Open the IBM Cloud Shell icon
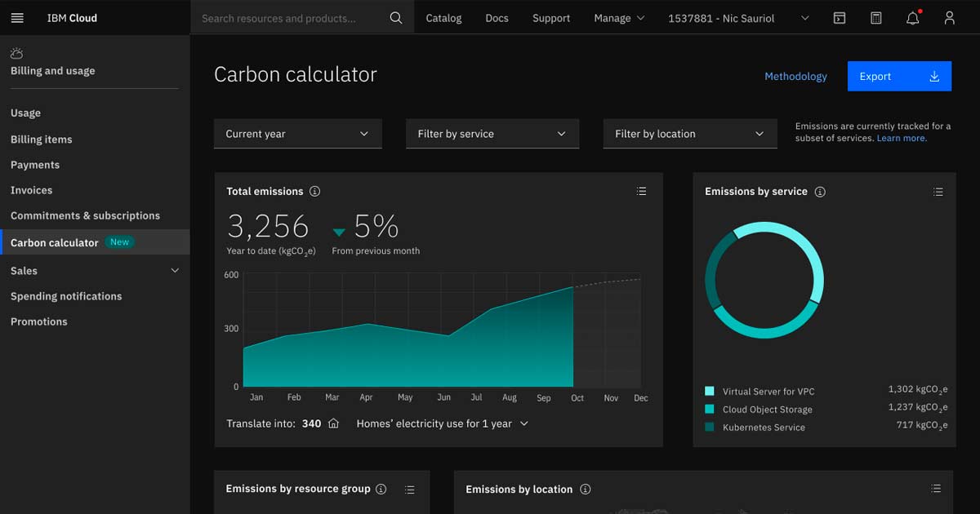 pos(839,18)
